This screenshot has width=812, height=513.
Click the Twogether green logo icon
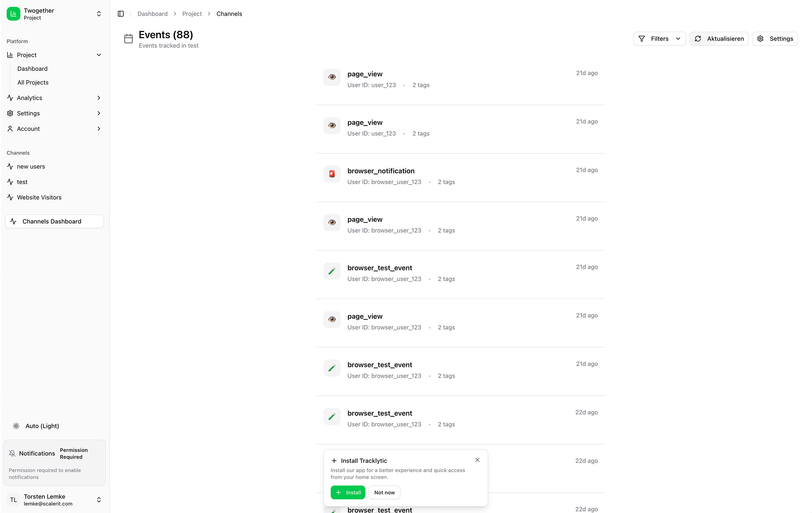coord(13,14)
